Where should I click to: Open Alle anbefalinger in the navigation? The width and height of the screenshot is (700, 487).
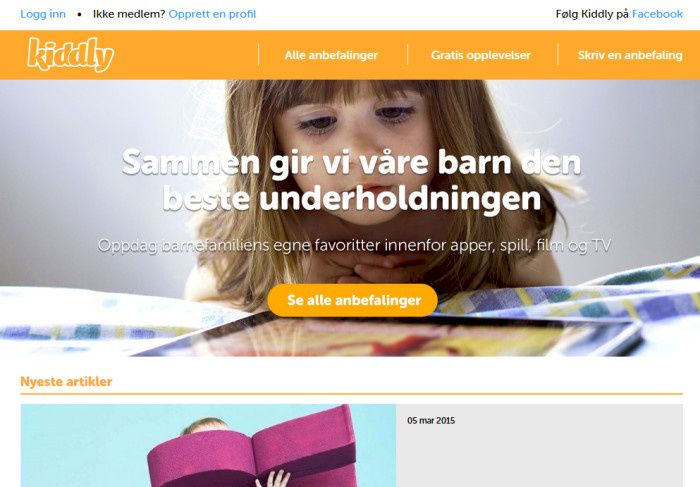pyautogui.click(x=331, y=55)
